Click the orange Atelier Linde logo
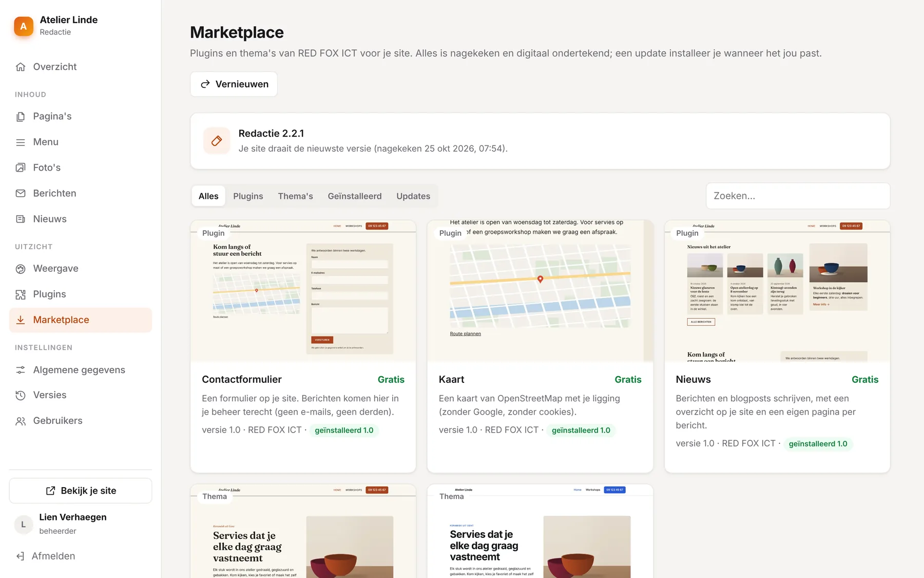The width and height of the screenshot is (924, 578). click(x=24, y=26)
